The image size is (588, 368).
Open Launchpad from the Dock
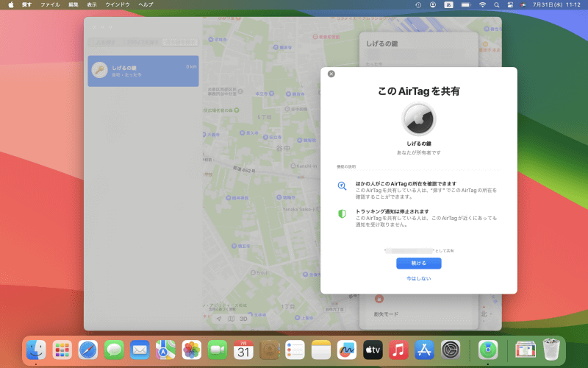[x=62, y=350]
